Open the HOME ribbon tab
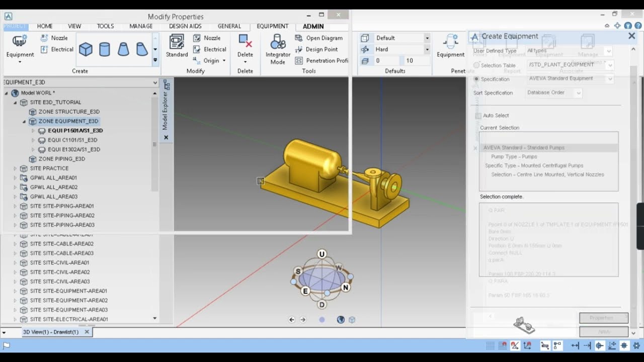The width and height of the screenshot is (644, 362). [45, 26]
